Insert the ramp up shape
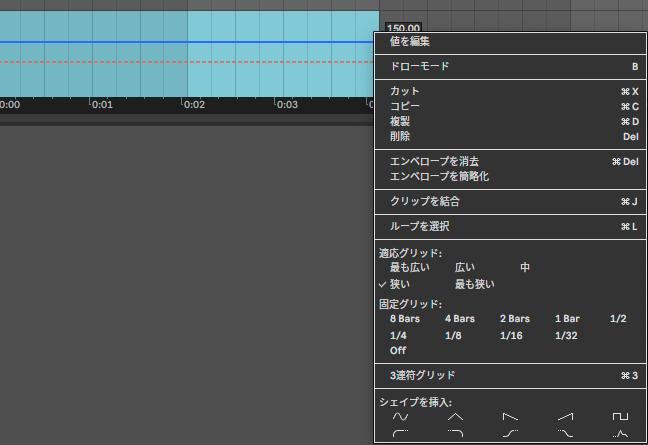648x445 pixels. [x=565, y=416]
